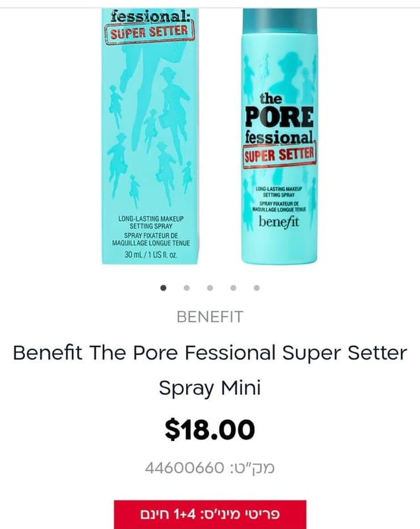Image resolution: width=420 pixels, height=529 pixels.
Task: Tap the turquoise product box image
Action: (x=150, y=136)
